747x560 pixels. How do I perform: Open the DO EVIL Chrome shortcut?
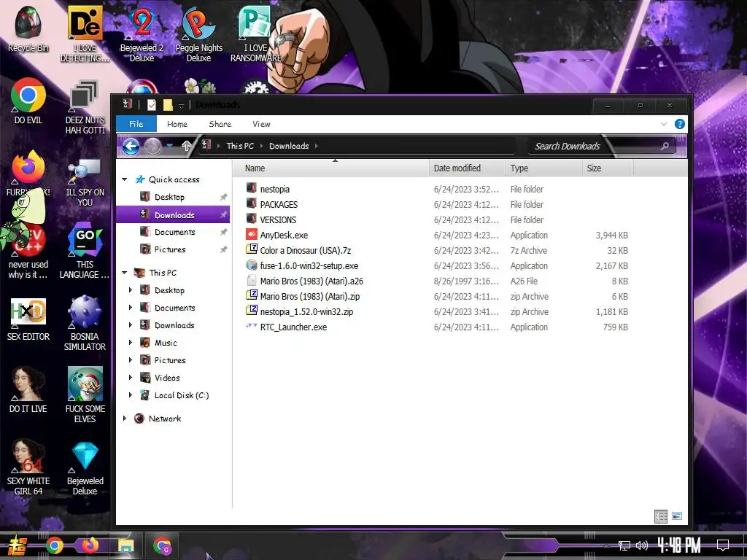coord(28,101)
